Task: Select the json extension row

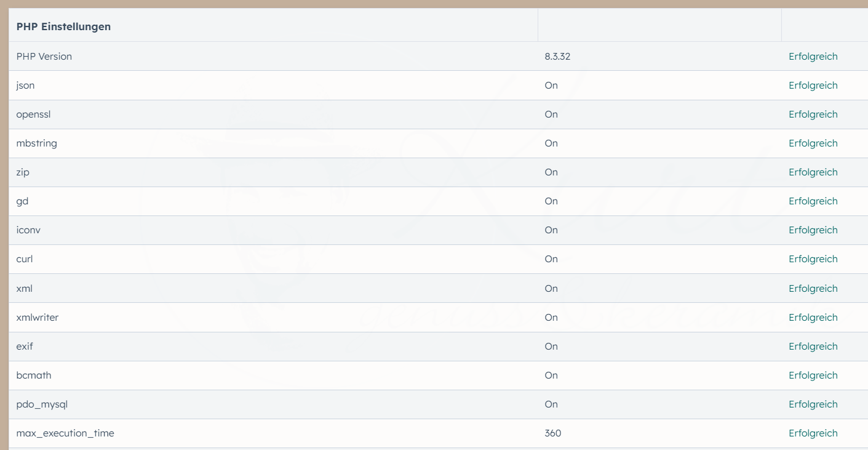Action: [438, 85]
